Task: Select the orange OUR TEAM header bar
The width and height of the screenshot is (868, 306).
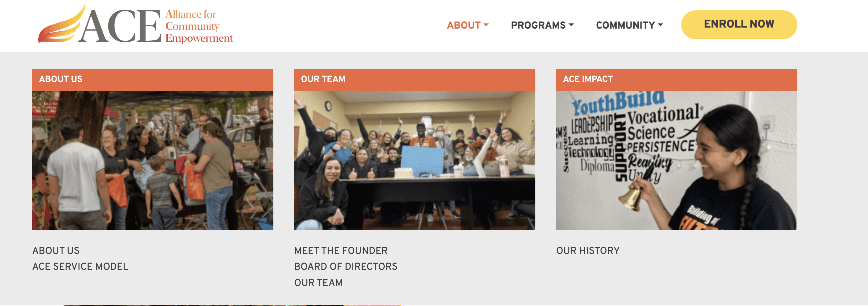Action: pyautogui.click(x=415, y=80)
